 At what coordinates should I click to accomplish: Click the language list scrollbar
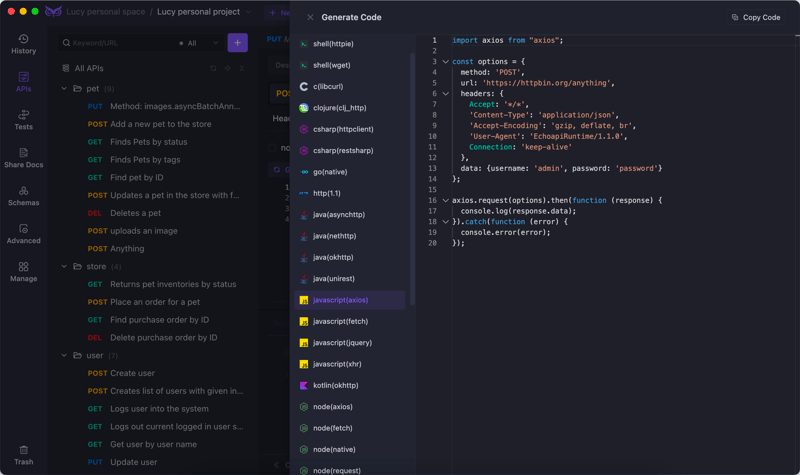(412, 179)
